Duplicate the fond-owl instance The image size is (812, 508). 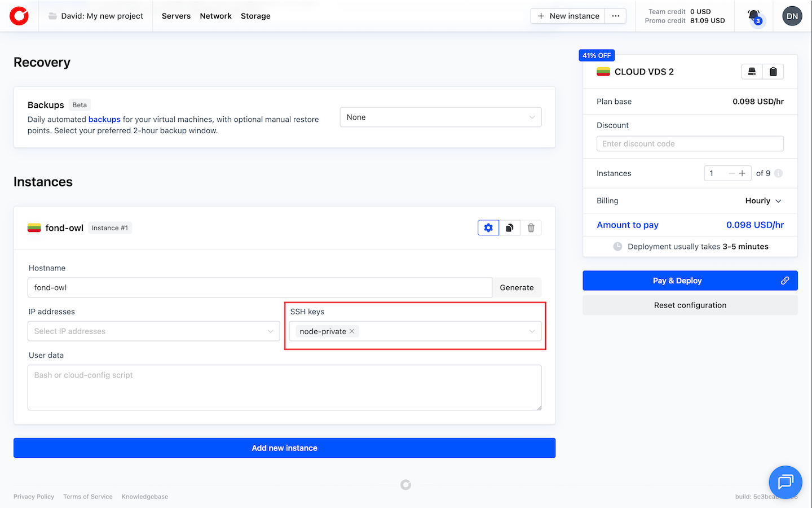coord(510,228)
